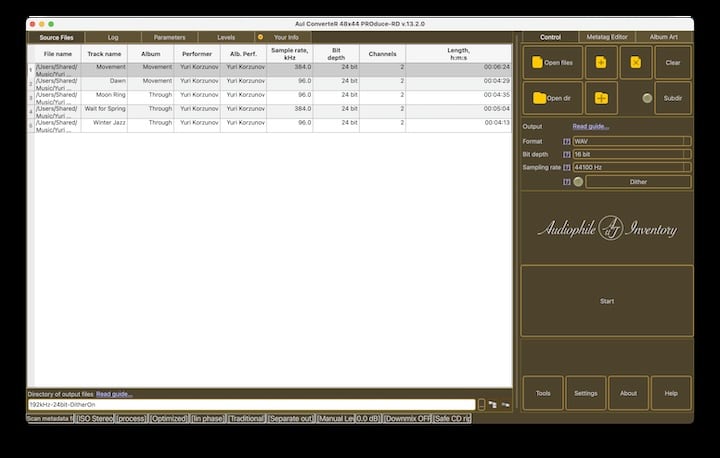720x458 pixels.
Task: Click the Dither button
Action: coord(638,182)
